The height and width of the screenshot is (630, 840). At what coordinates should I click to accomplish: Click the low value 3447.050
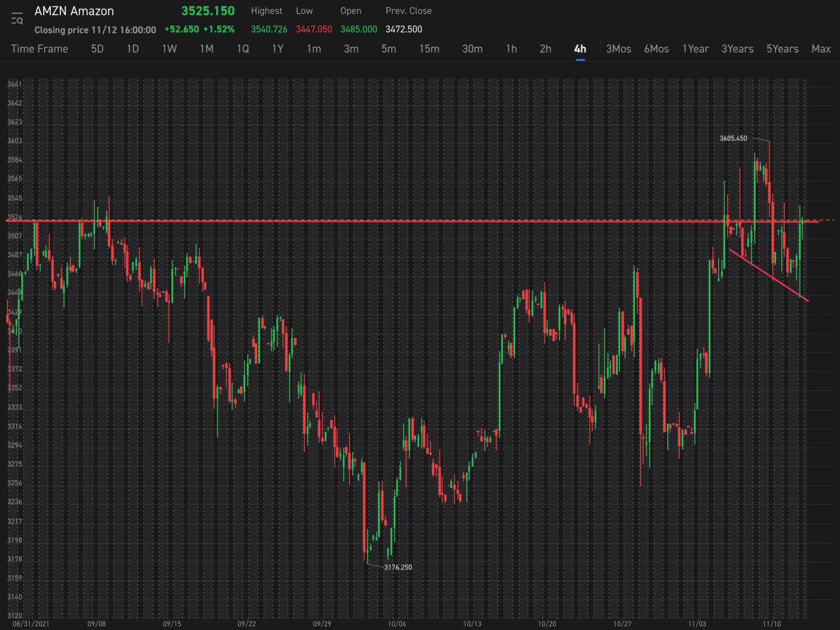[x=314, y=29]
